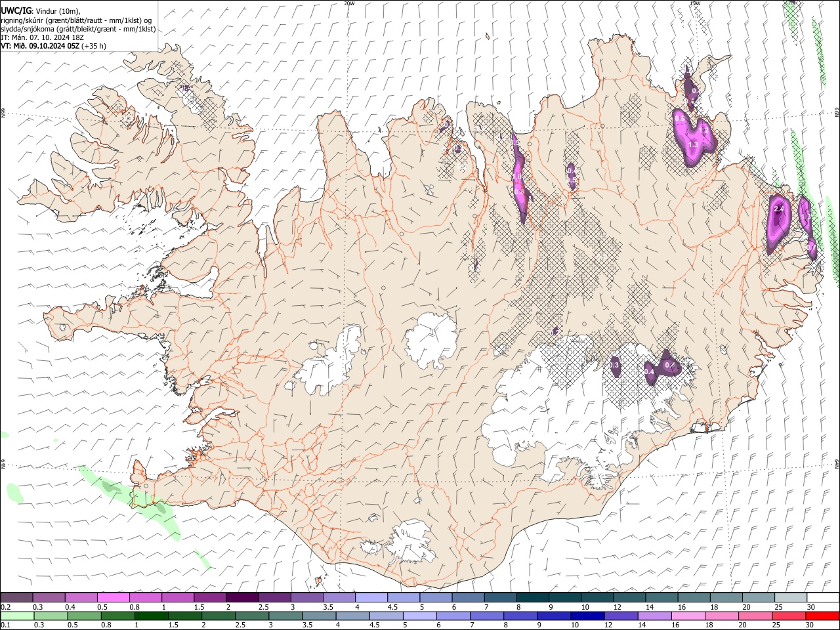Image resolution: width=840 pixels, height=630 pixels.
Task: Click the "0.2" label under the snow scale
Action: point(5,607)
